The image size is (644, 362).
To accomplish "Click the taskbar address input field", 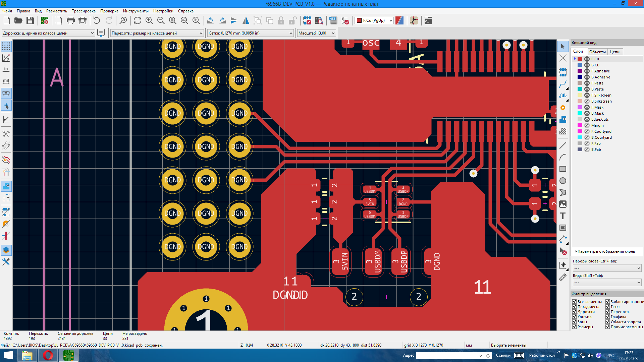I will click(447, 356).
